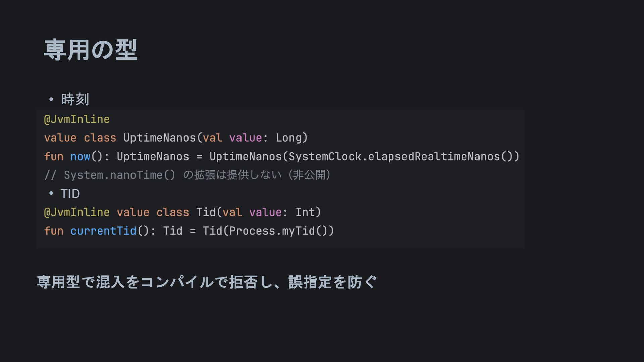Click the now function name
Screen dimensions: 644x362
coord(80,157)
